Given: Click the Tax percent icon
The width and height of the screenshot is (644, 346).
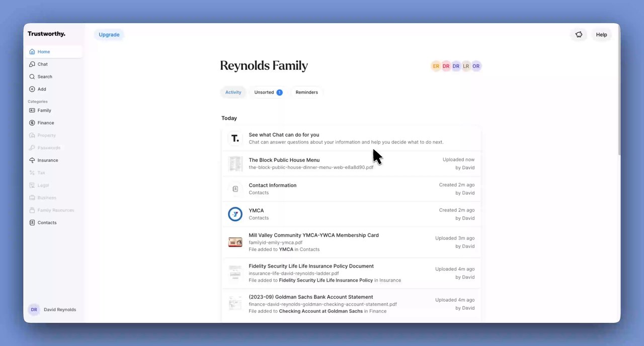Looking at the screenshot, I should [32, 173].
